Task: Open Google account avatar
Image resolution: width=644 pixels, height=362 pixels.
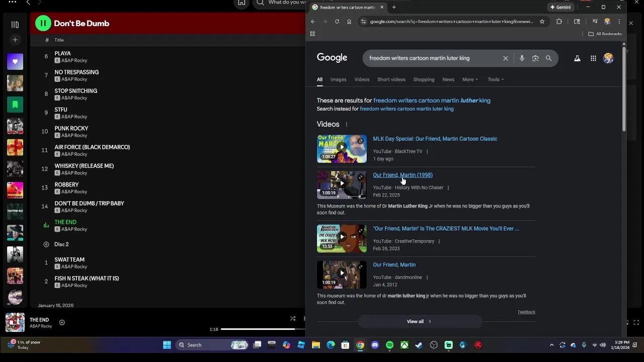Action: coord(608,58)
